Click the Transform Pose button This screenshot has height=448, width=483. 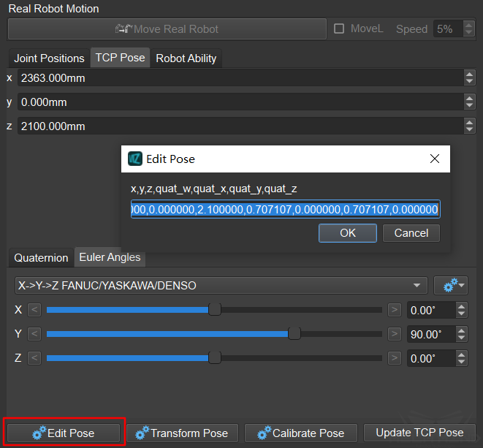182,433
